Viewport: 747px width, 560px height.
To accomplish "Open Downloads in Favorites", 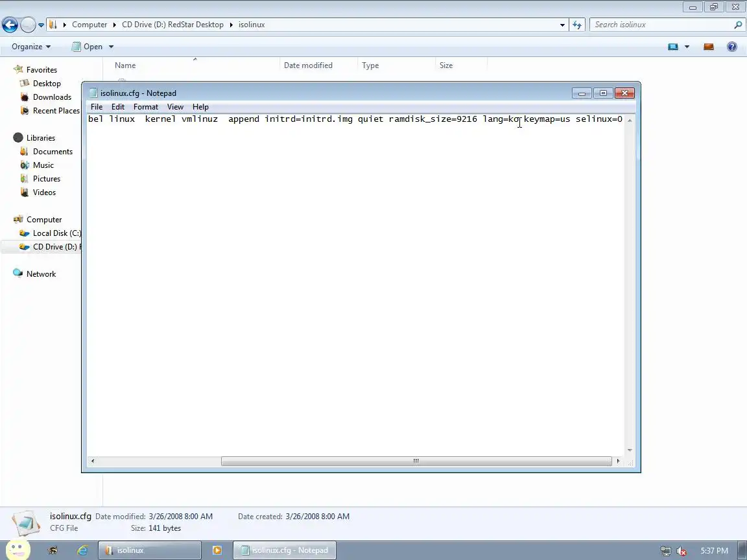I will coord(52,97).
